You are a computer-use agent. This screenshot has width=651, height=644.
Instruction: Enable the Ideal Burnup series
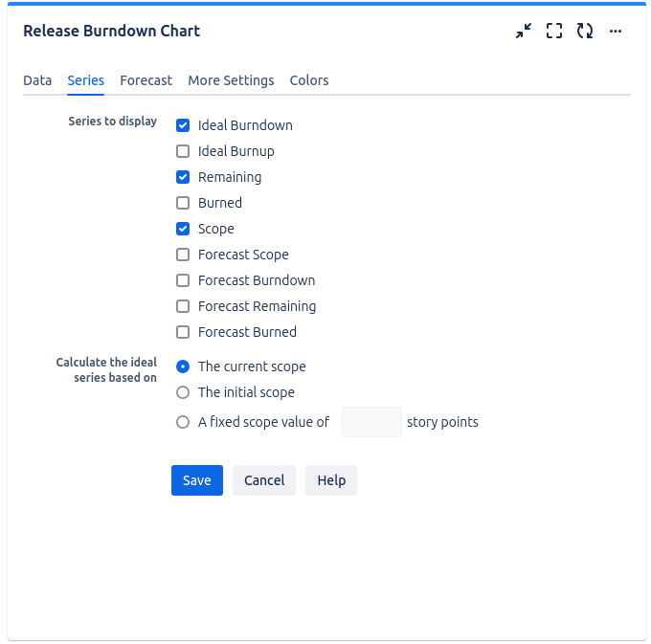coord(183,151)
